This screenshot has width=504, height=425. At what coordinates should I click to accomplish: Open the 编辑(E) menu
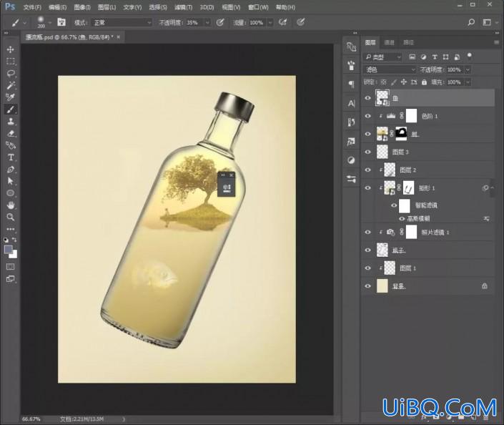click(57, 7)
